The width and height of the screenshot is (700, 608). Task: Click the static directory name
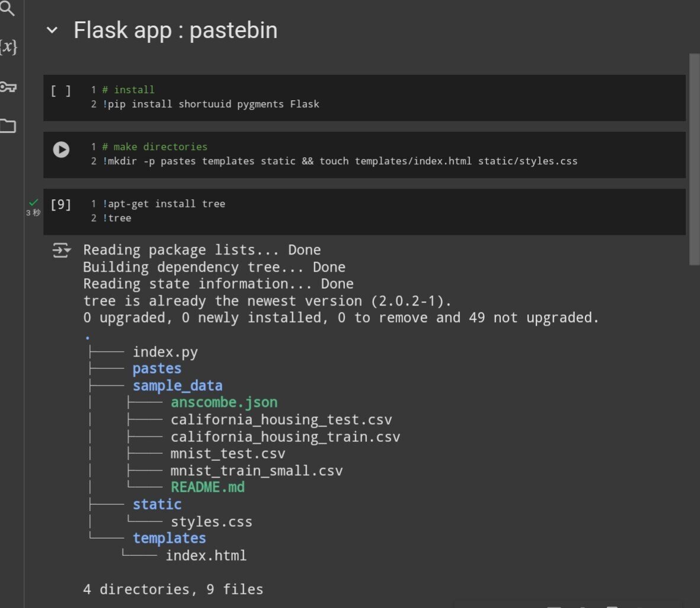[156, 504]
